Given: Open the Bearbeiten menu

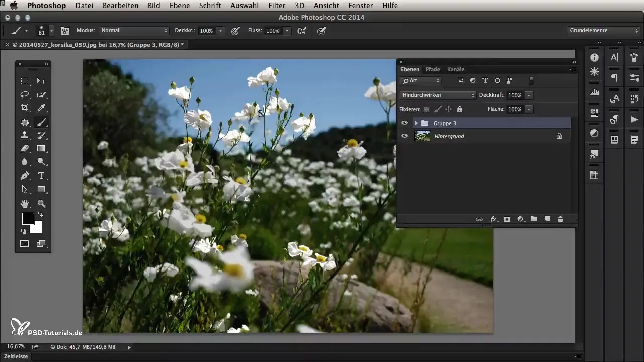Looking at the screenshot, I should 121,6.
